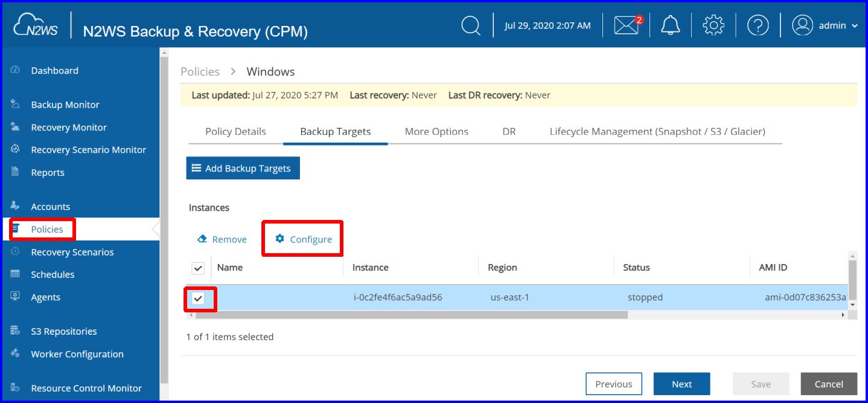This screenshot has height=403, width=868.
Task: Click the admin user avatar icon
Action: (x=803, y=25)
